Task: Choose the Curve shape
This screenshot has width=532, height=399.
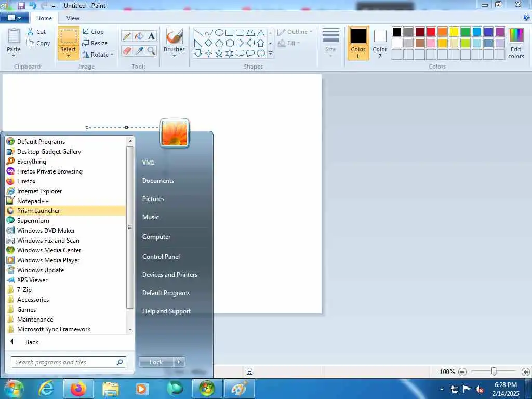Action: pyautogui.click(x=209, y=33)
